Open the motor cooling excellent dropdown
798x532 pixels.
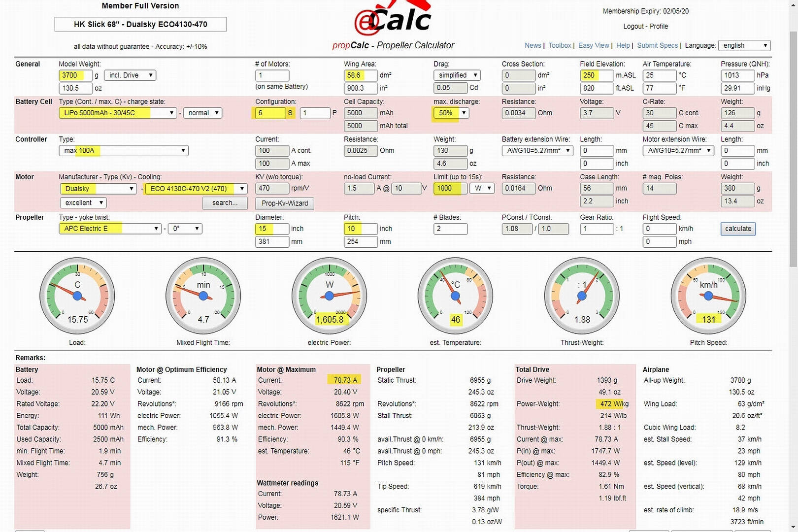coord(83,202)
